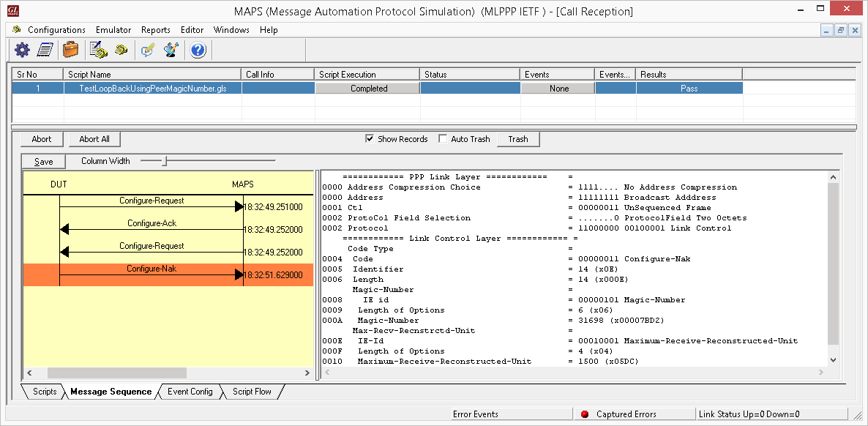The width and height of the screenshot is (868, 426).
Task: Click the Magic-Number 31698 decode line
Action: point(493,320)
